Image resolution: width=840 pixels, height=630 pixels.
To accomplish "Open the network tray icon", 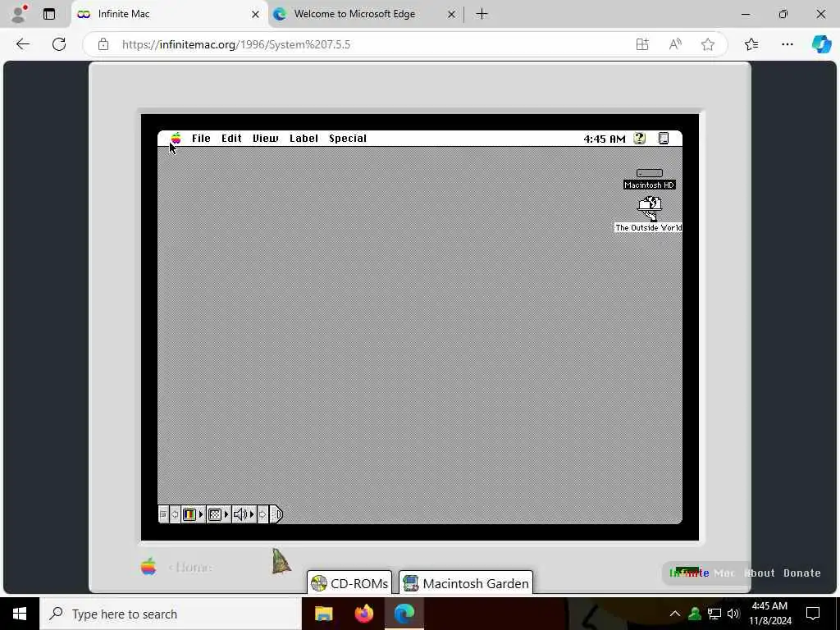I will (x=714, y=614).
